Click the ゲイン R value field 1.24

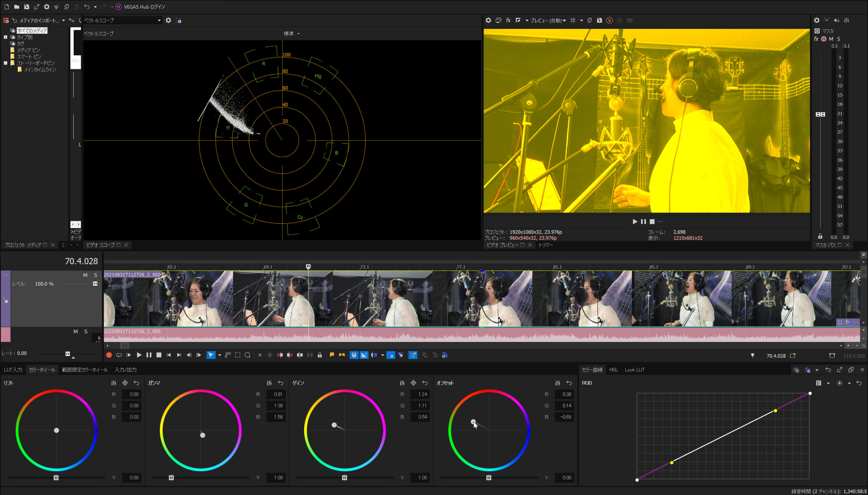[420, 394]
